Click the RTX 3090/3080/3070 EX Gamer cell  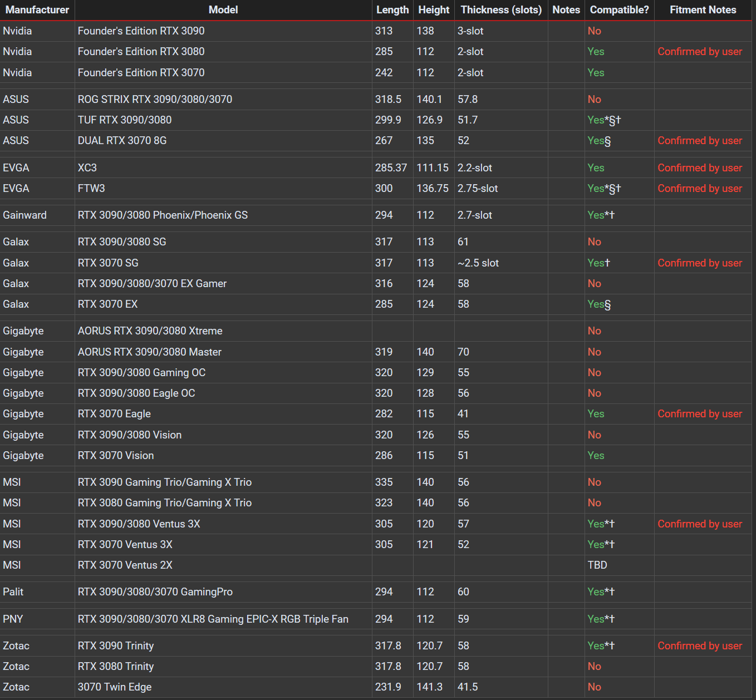[223, 284]
